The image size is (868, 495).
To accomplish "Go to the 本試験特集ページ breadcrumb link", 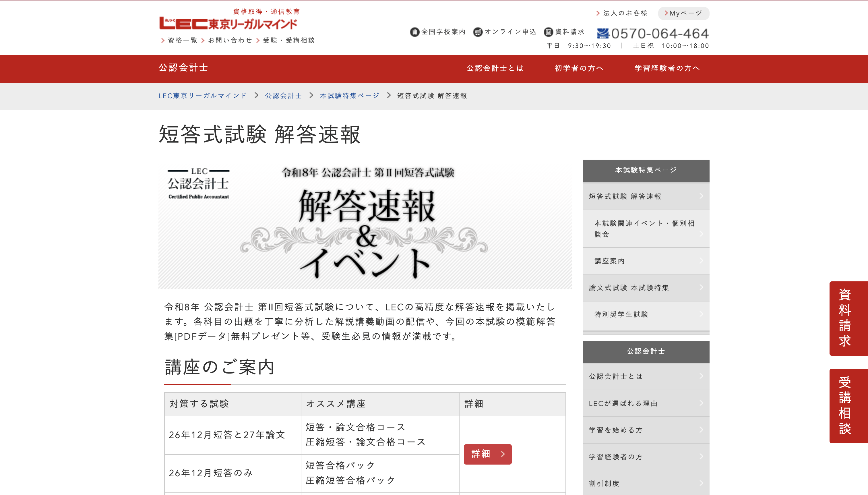I will click(349, 96).
